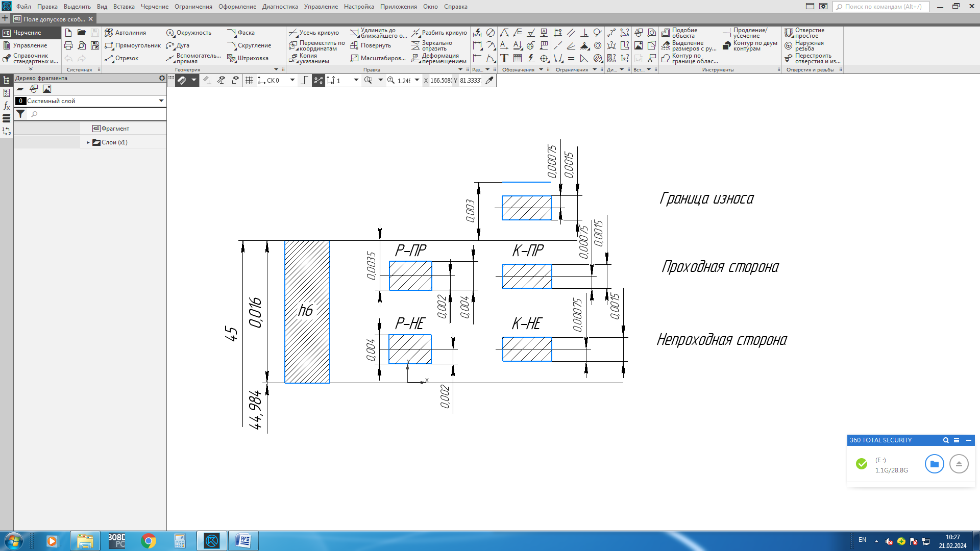Toggle the grid display button
The width and height of the screenshot is (980, 551).
249,81
